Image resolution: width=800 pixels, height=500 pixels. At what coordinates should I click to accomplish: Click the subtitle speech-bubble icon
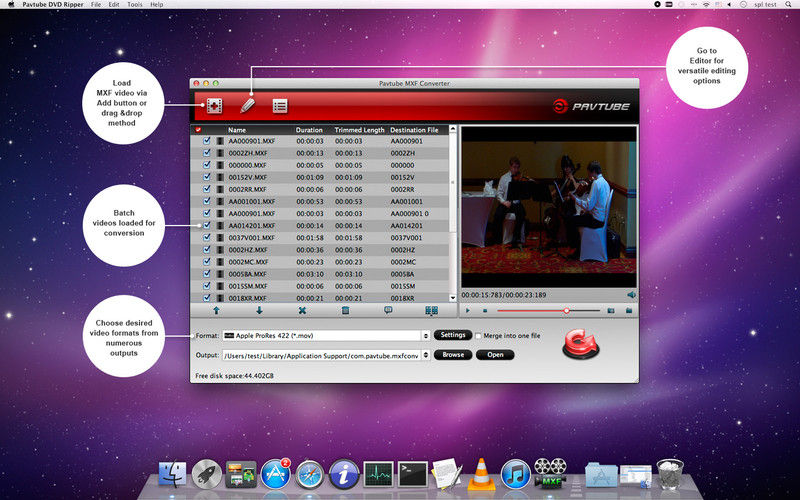tap(388, 310)
